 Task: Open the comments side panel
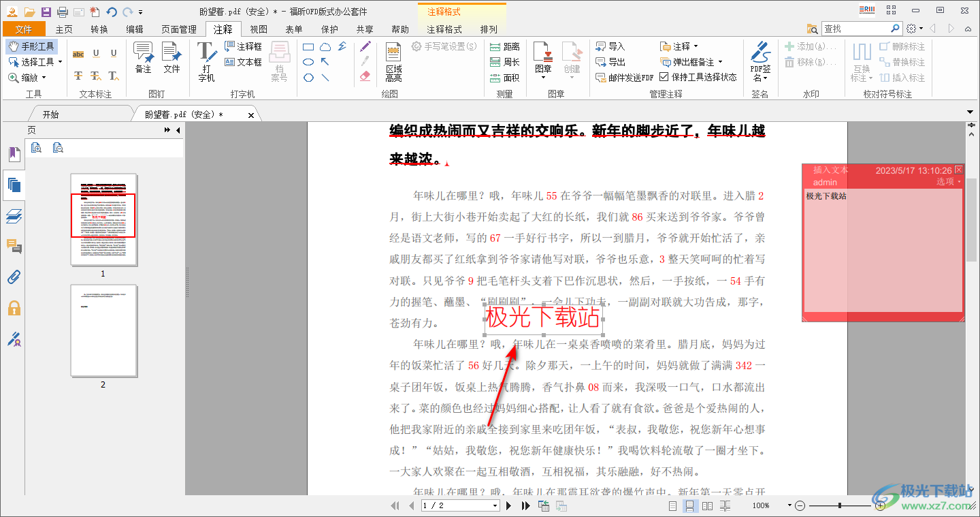pyautogui.click(x=14, y=247)
